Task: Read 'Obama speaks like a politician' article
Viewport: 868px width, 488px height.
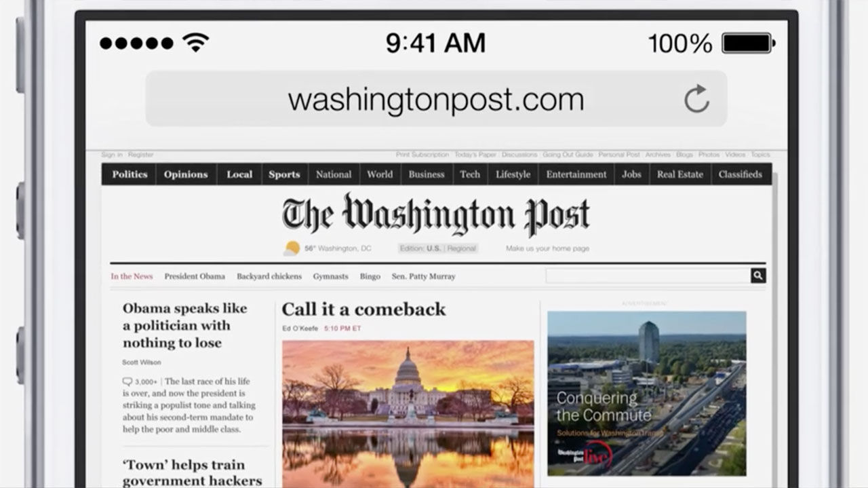Action: click(185, 326)
